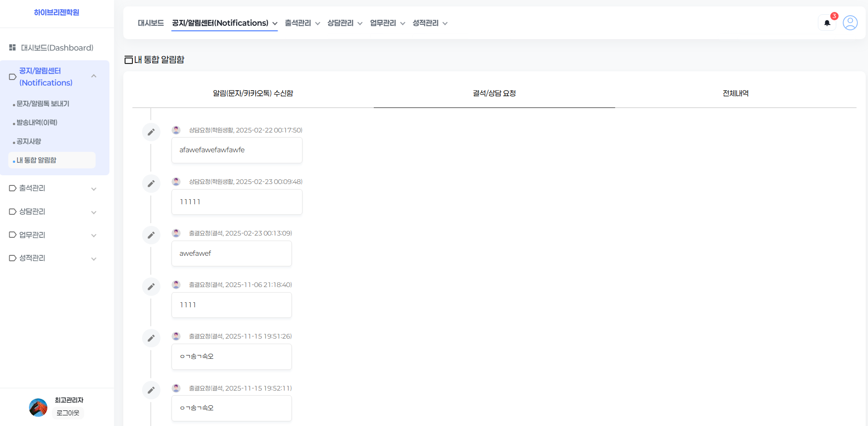Click pencil icon for 2025-11-15 19:51:26 entry
This screenshot has width=868, height=426.
151,339
